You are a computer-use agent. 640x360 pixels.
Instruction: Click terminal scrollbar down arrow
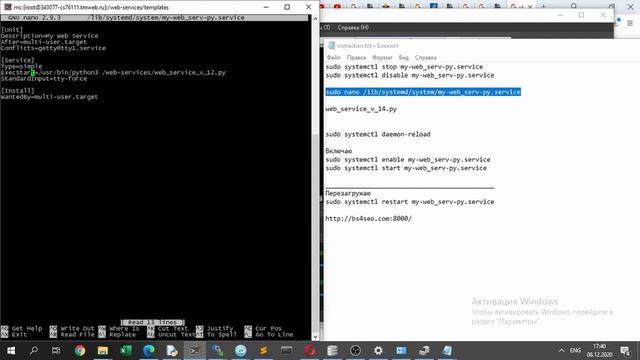[x=315, y=337]
